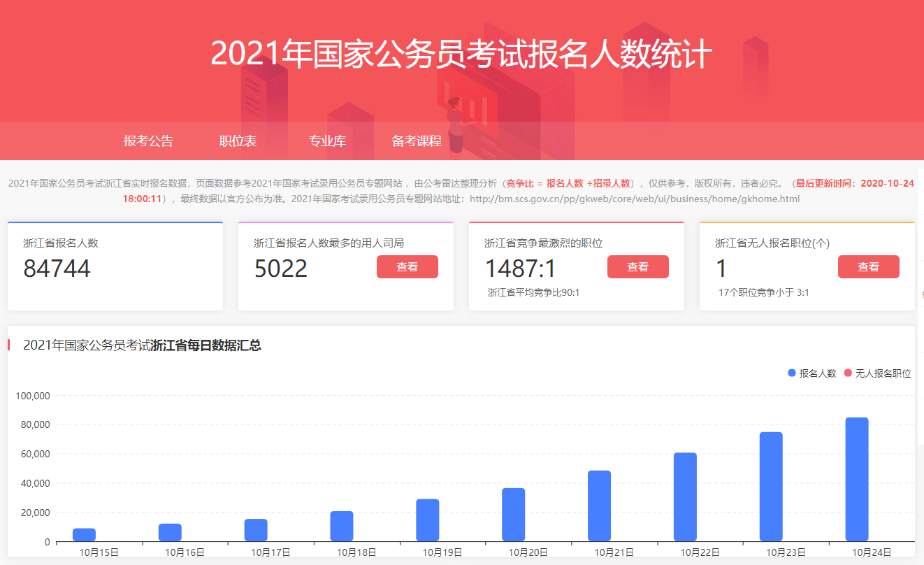Click the 浙江省每日数据汇总 chart heading
Viewport: 924px width, 565px height.
[x=205, y=345]
